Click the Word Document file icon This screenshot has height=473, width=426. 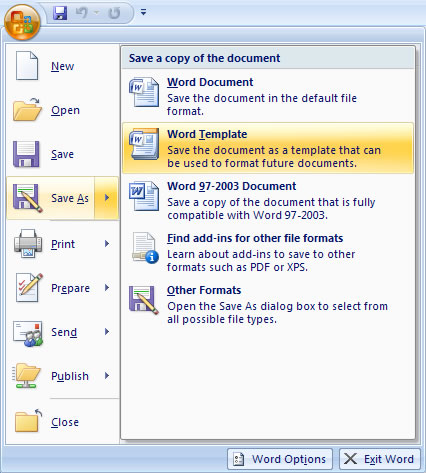point(144,92)
